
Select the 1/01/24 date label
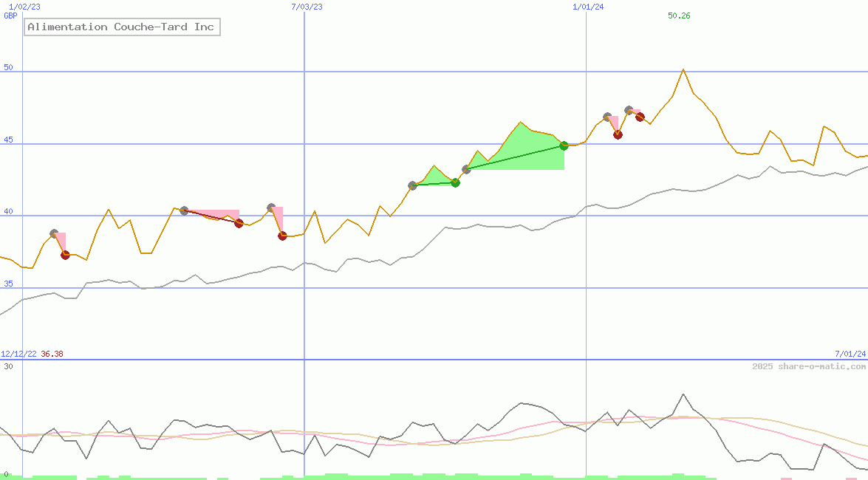(x=588, y=7)
